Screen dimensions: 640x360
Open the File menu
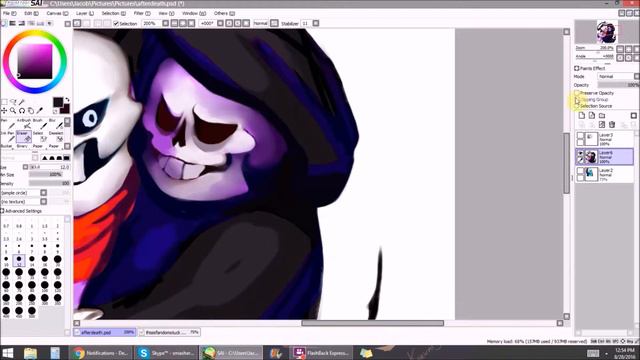click(x=9, y=13)
